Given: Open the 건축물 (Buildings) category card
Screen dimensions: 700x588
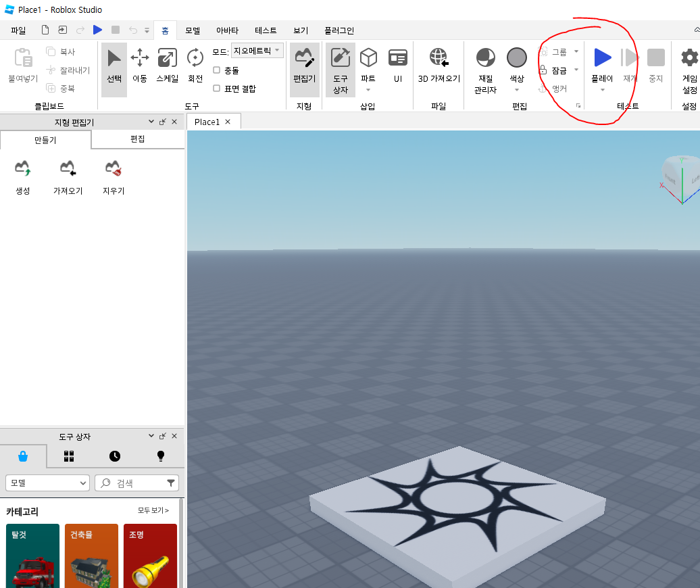Looking at the screenshot, I should (x=91, y=556).
